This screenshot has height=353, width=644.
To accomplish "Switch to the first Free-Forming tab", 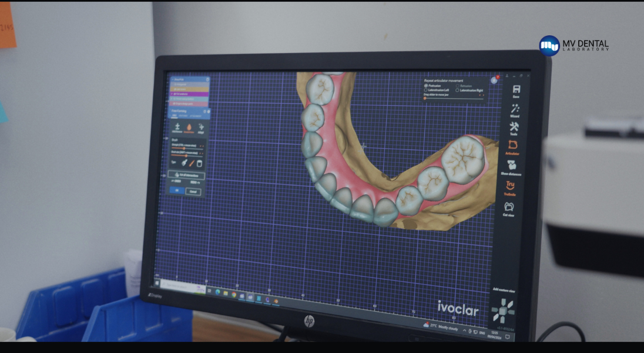I will pyautogui.click(x=175, y=116).
